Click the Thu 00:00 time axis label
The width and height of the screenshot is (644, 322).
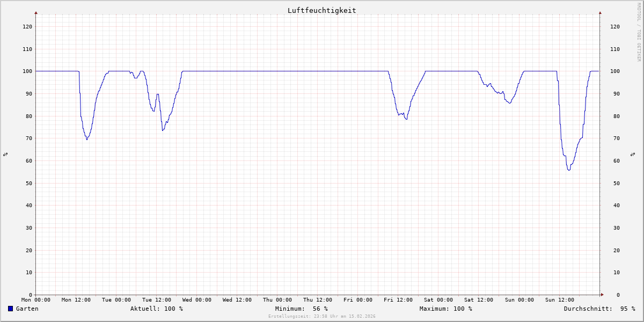coord(277,299)
